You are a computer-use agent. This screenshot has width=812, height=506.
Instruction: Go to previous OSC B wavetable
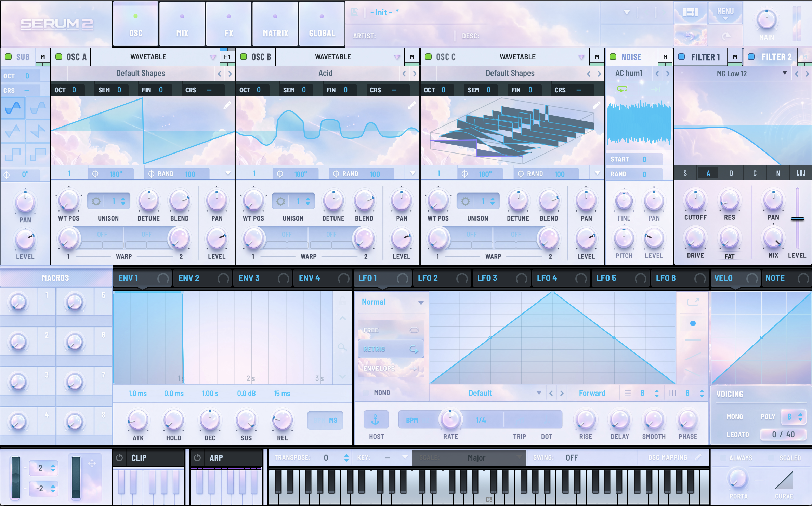click(404, 74)
